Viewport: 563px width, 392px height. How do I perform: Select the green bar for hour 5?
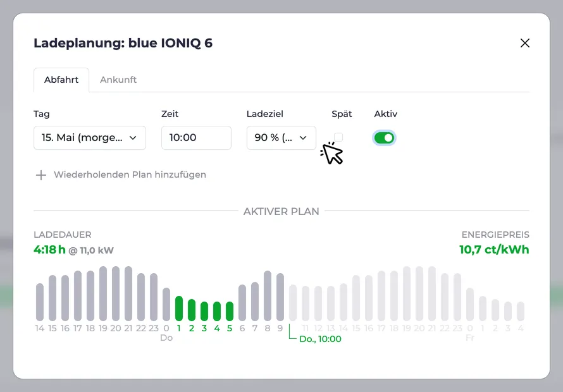point(230,311)
